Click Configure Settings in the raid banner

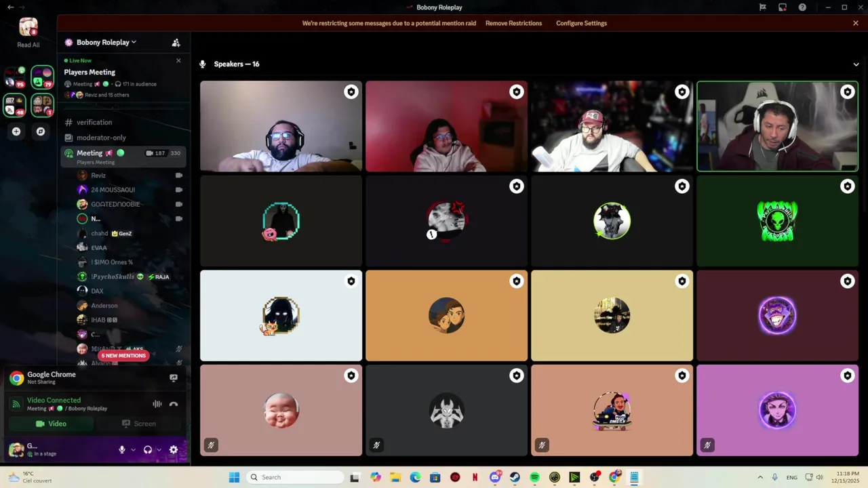click(581, 23)
